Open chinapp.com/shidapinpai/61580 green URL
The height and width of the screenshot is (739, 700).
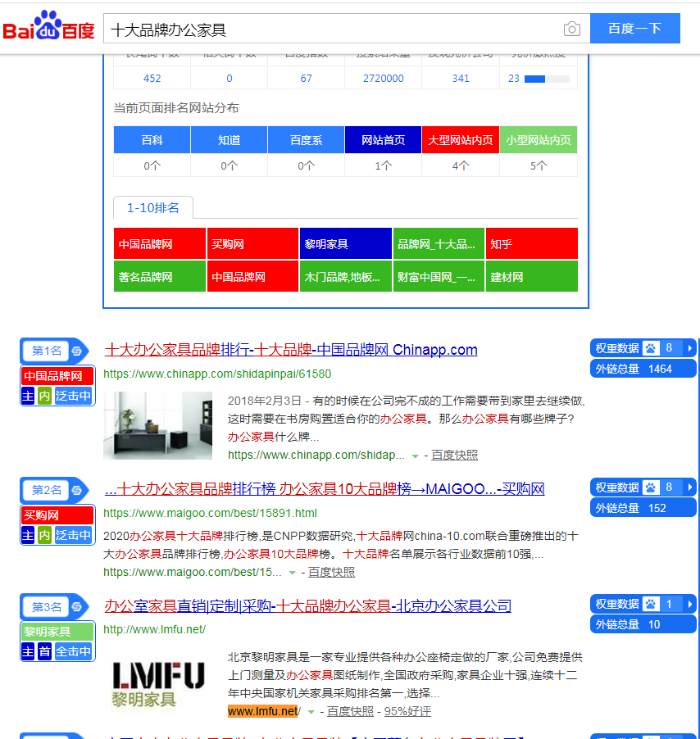pos(217,374)
